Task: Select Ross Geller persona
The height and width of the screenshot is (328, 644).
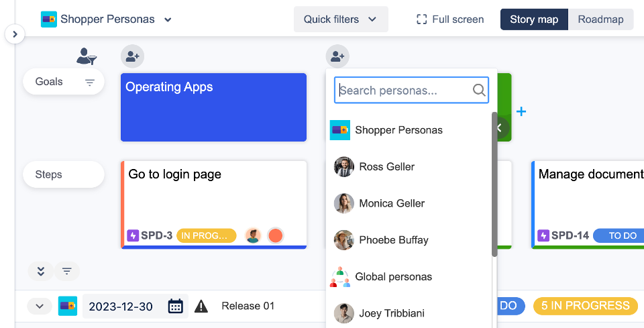Action: (x=409, y=166)
